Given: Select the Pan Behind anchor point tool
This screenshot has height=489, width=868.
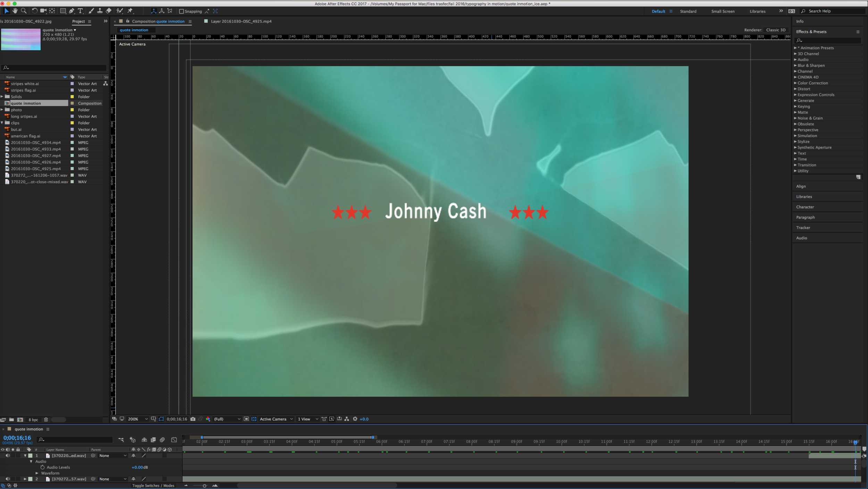Looking at the screenshot, I should pos(52,11).
